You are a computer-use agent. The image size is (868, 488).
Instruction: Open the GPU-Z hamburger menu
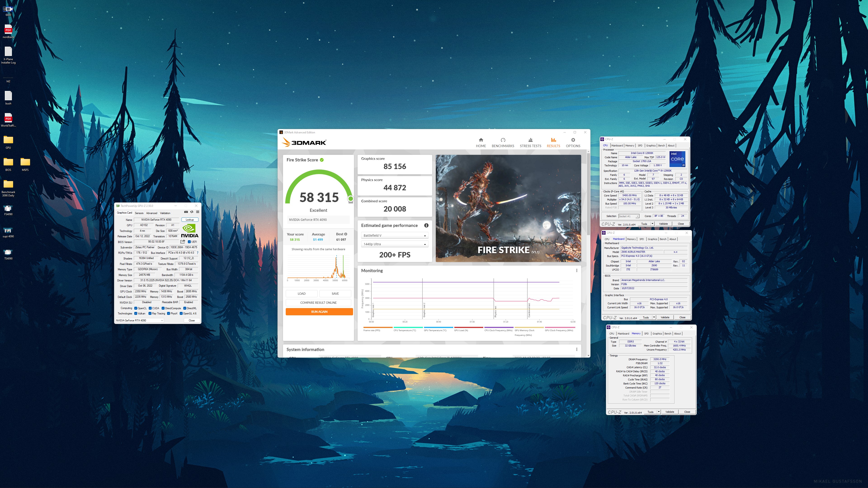click(x=198, y=212)
